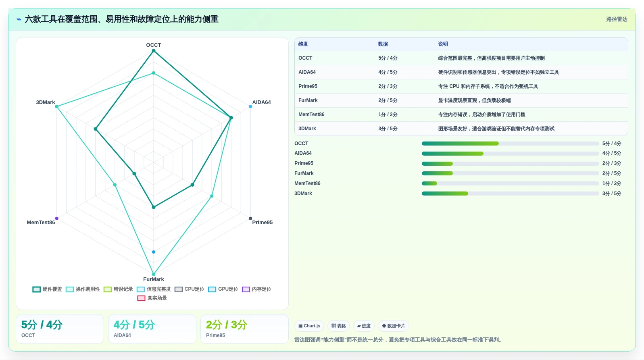Click the 3DMark progress bar
Viewport: 644px width, 360px height.
click(510, 194)
